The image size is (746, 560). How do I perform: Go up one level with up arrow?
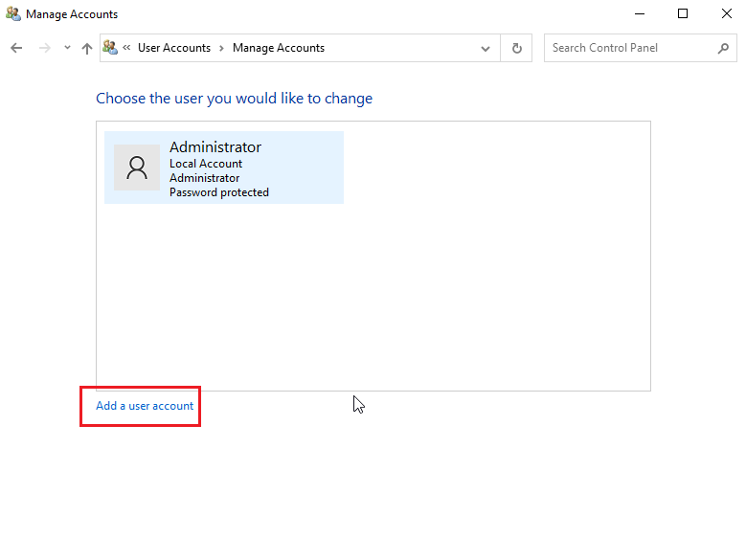[x=87, y=48]
